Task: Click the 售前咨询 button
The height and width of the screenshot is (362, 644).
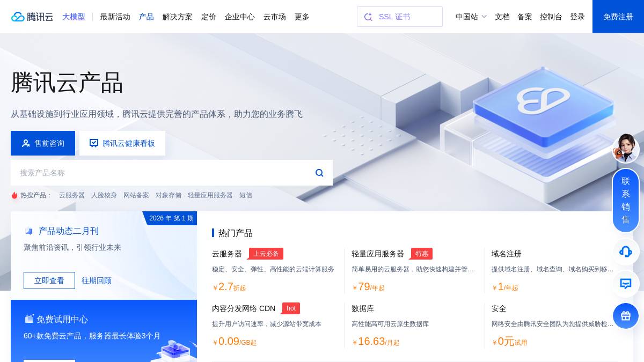Action: 43,143
